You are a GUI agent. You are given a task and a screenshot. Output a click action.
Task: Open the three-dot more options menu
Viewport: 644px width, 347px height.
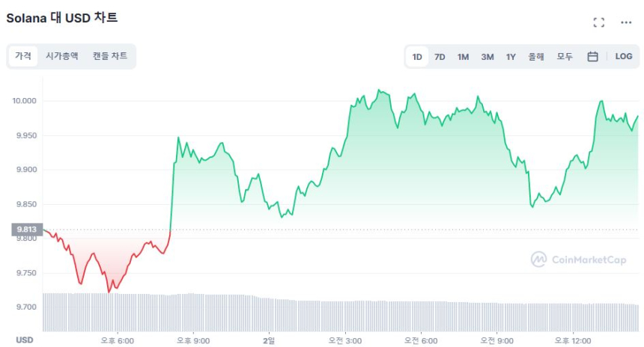click(x=626, y=22)
